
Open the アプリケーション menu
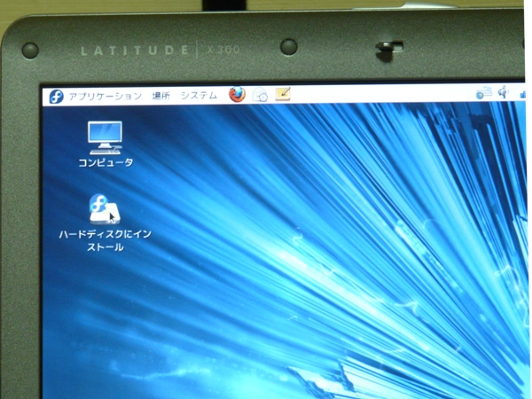[105, 96]
